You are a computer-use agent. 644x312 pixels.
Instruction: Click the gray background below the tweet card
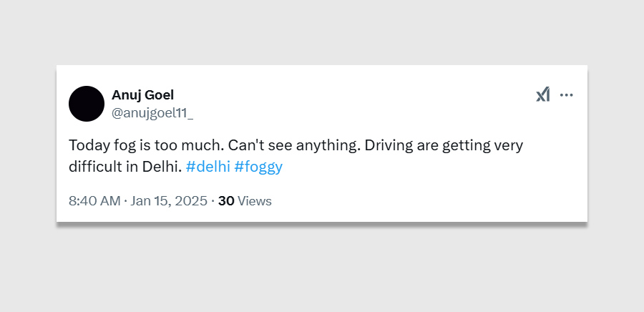pos(322,272)
